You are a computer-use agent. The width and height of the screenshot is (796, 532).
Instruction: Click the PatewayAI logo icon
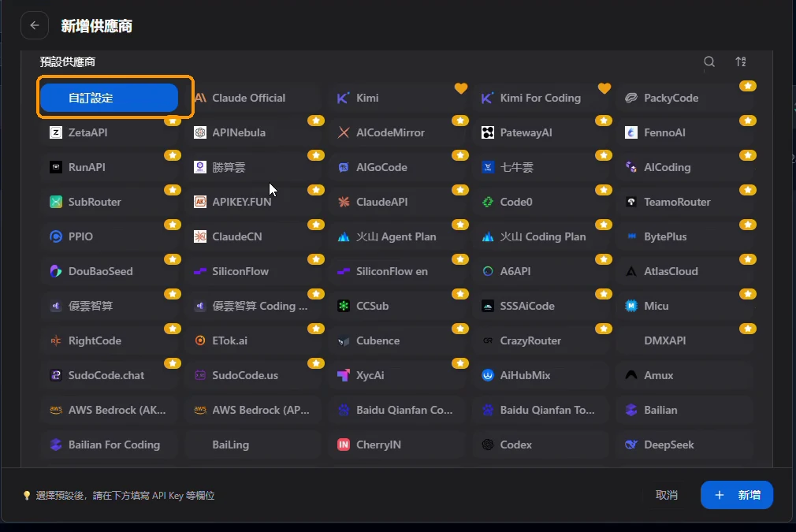488,132
